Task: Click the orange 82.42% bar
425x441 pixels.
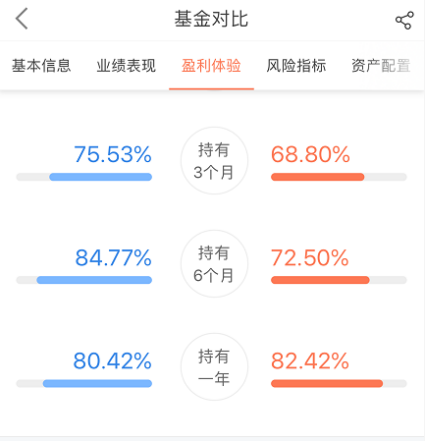Action: pos(327,383)
